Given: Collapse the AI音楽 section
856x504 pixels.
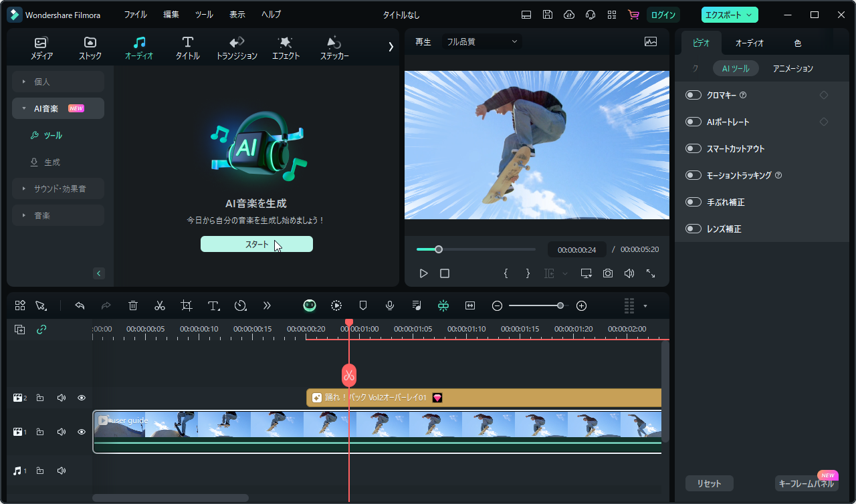Looking at the screenshot, I should (58, 108).
